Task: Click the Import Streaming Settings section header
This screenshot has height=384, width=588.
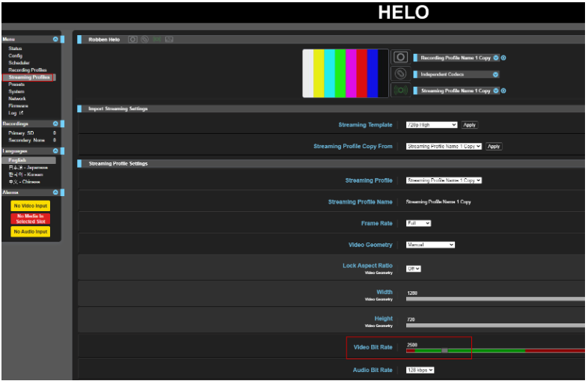Action: 331,109
